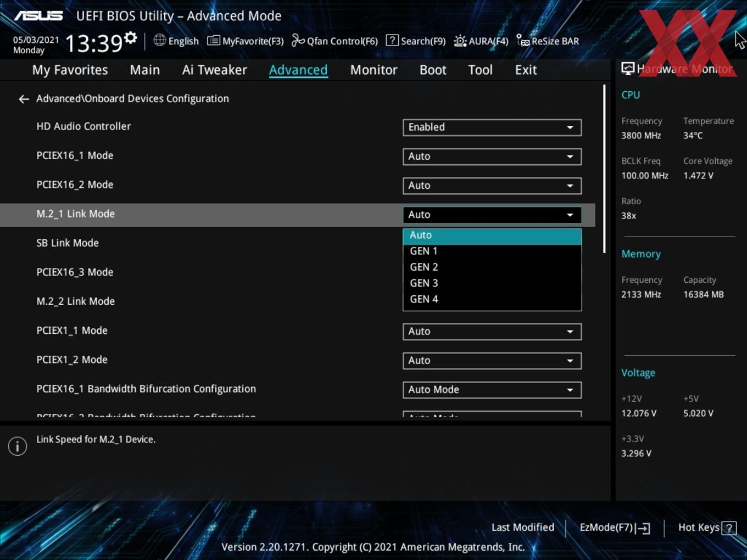Open MyFavorite(F3) from the top bar
Viewport: 747px width, 560px height.
click(x=246, y=41)
